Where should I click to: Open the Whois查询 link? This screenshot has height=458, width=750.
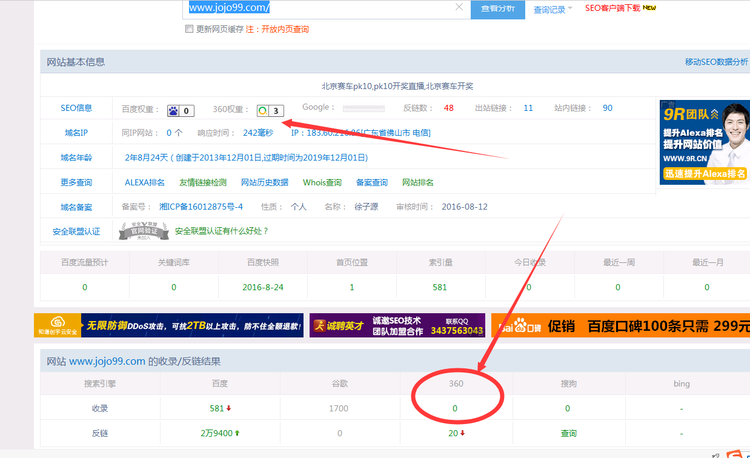[x=322, y=183]
